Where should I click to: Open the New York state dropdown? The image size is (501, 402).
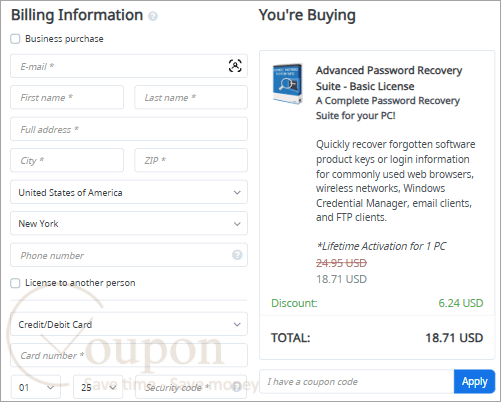(129, 224)
